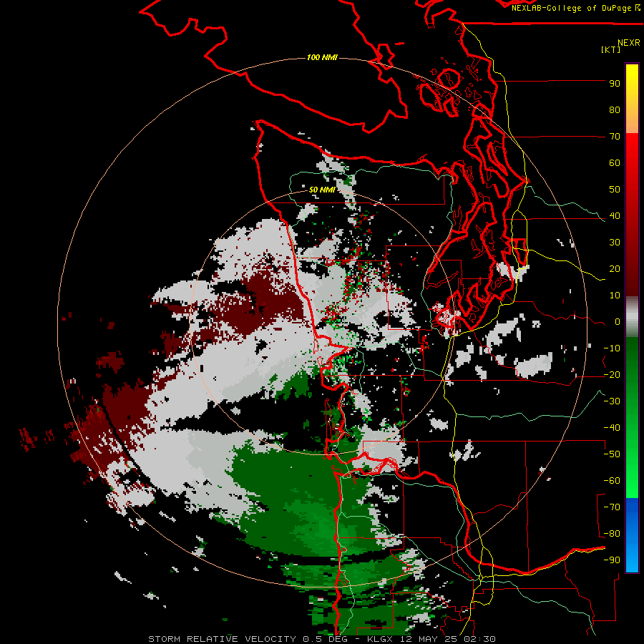644x644 pixels.
Task: Click the 10 knot label on the scale
Action: pos(615,296)
